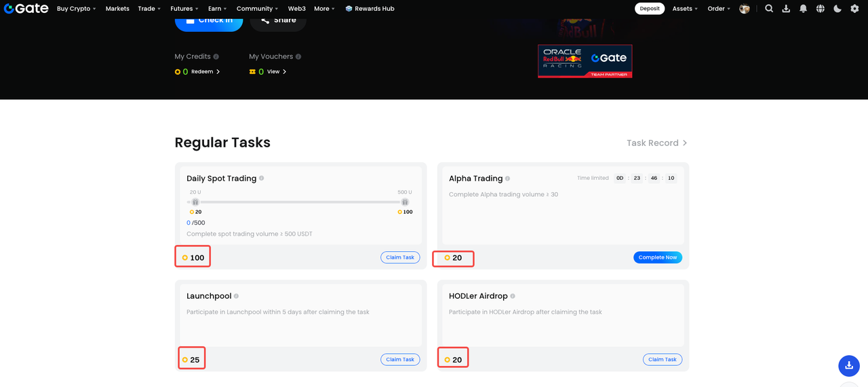
Task: Expand the Assets dropdown
Action: pyautogui.click(x=685, y=9)
